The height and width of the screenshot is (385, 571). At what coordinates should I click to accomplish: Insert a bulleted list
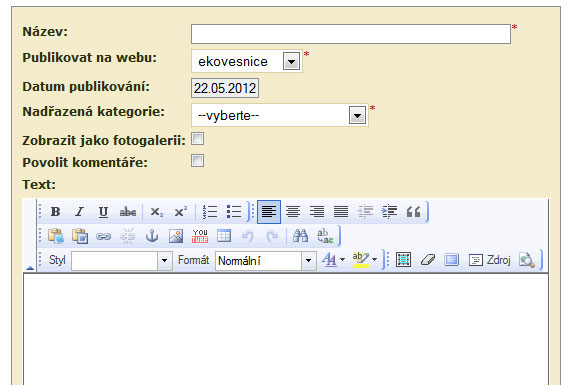(x=233, y=212)
